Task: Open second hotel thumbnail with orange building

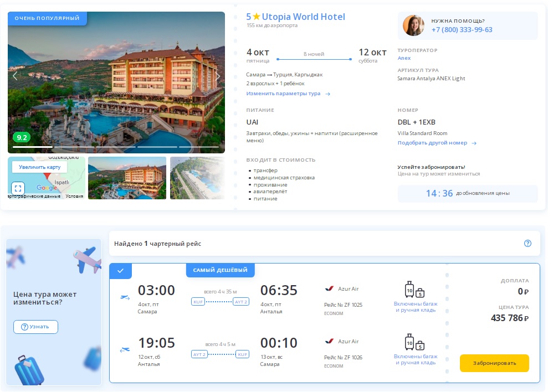Action: coord(127,178)
